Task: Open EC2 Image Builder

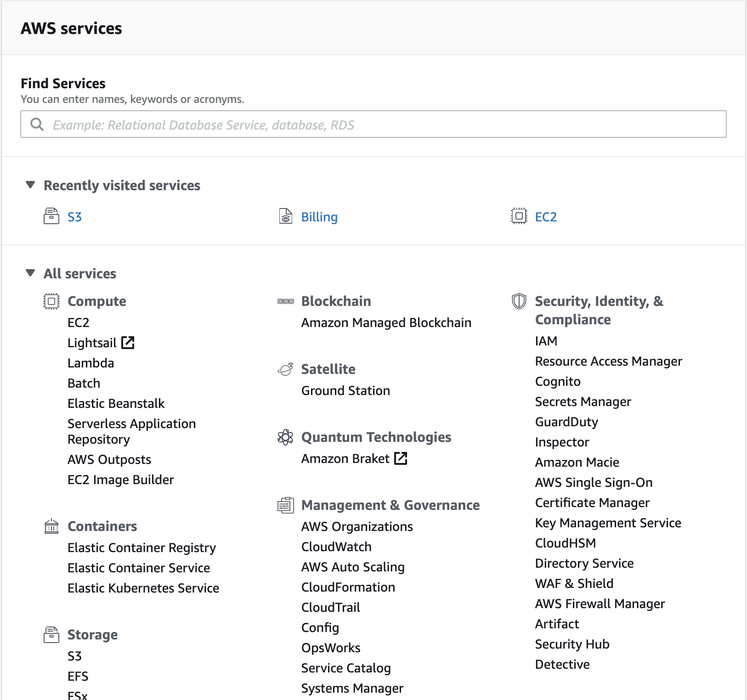Action: click(x=120, y=480)
